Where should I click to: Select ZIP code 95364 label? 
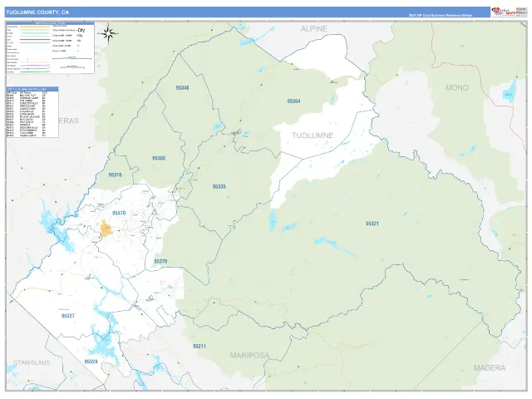click(x=293, y=101)
